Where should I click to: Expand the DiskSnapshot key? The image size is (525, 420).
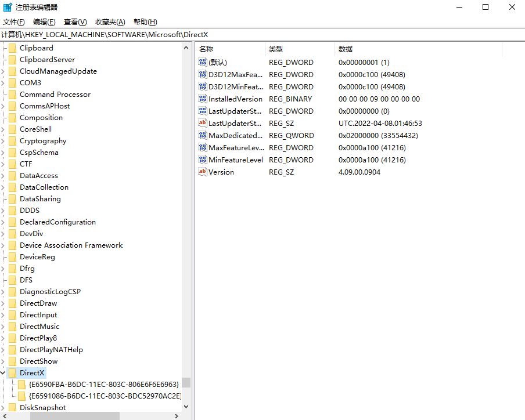point(3,408)
